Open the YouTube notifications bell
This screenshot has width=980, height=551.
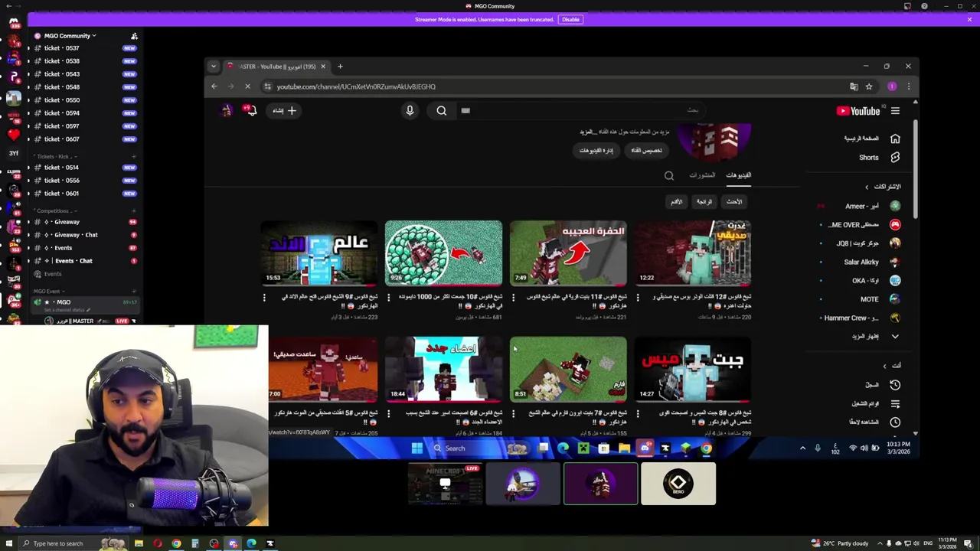(250, 110)
